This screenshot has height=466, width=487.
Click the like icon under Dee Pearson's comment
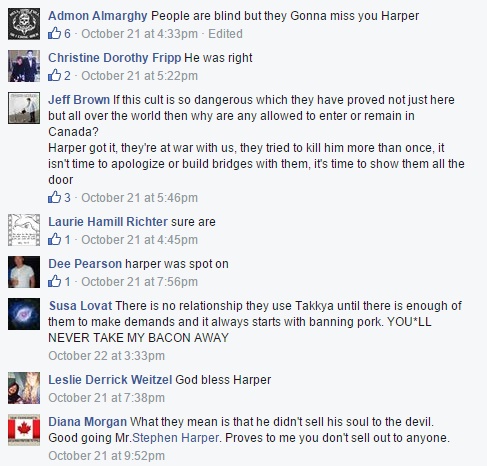point(55,281)
